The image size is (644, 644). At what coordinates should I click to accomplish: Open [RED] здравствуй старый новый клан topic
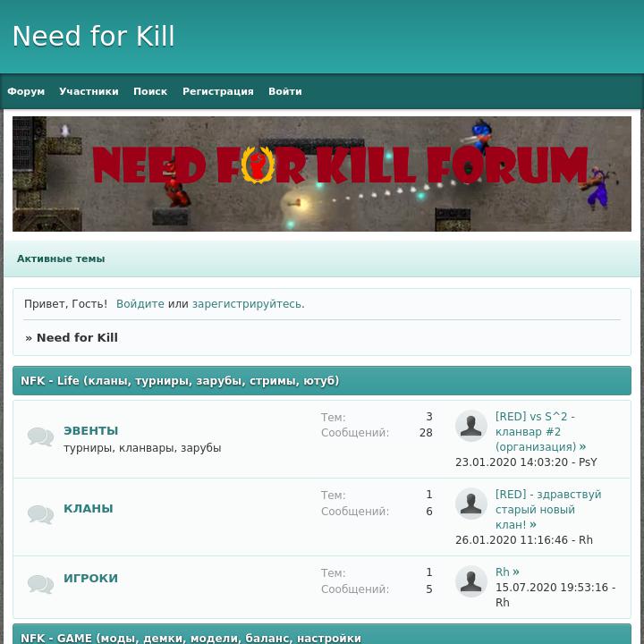[548, 509]
